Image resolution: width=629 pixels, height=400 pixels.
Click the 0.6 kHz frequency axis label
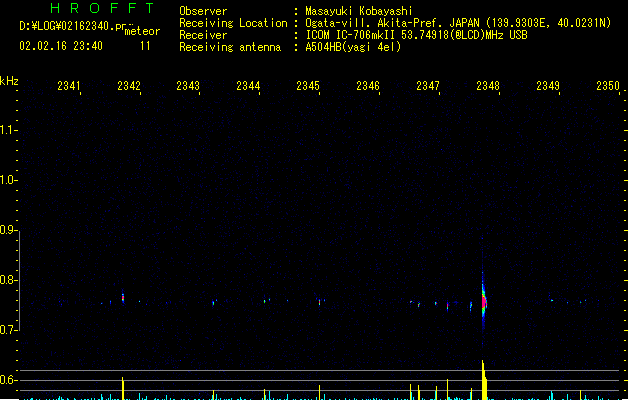[8, 380]
